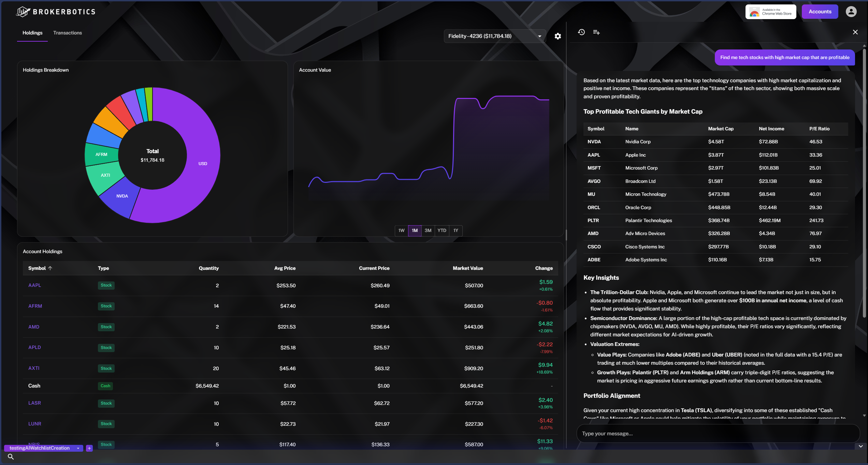Select the 1W chart range

tap(401, 231)
